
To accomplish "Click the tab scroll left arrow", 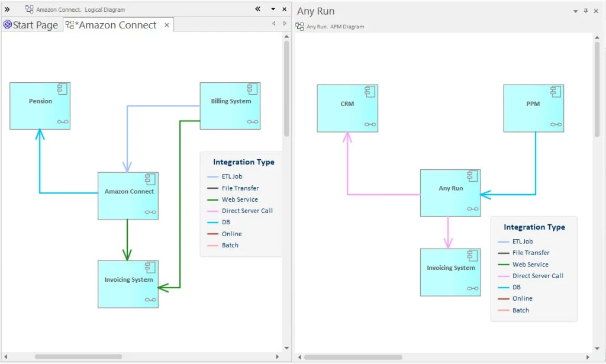I will coord(273,24).
